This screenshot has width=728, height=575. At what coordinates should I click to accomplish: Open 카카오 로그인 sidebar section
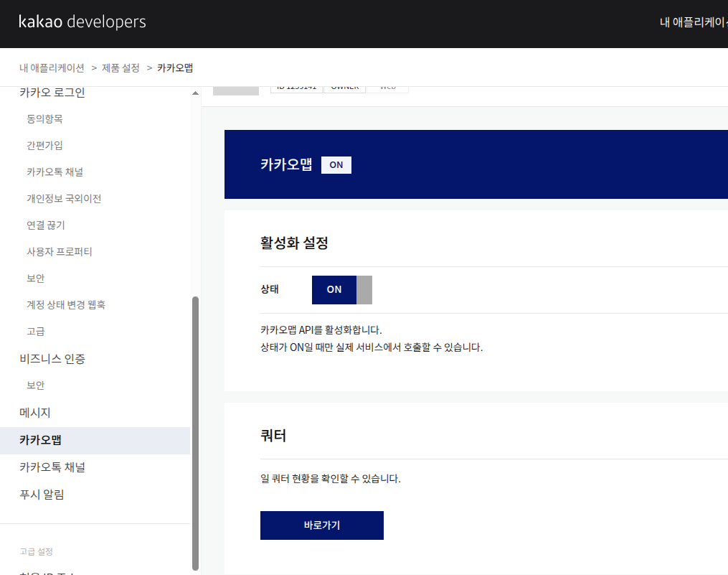(x=52, y=92)
